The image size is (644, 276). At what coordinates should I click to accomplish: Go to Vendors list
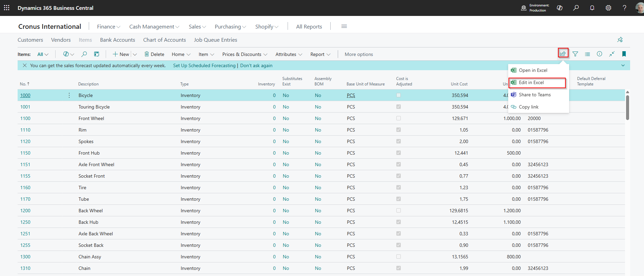61,40
